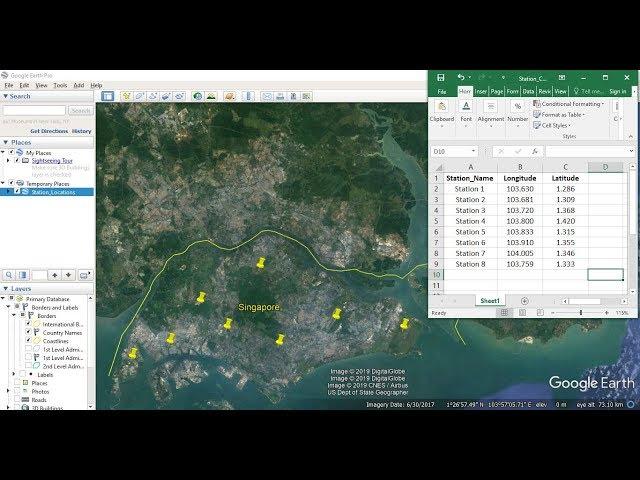Screen dimensions: 640x480
Task: Move selected place down with arrow button
Action: 69,275
